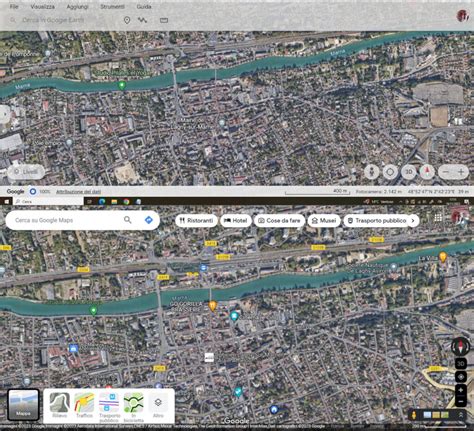
Task: Expand the imagery strip chevron in Maps
Action: (x=462, y=415)
